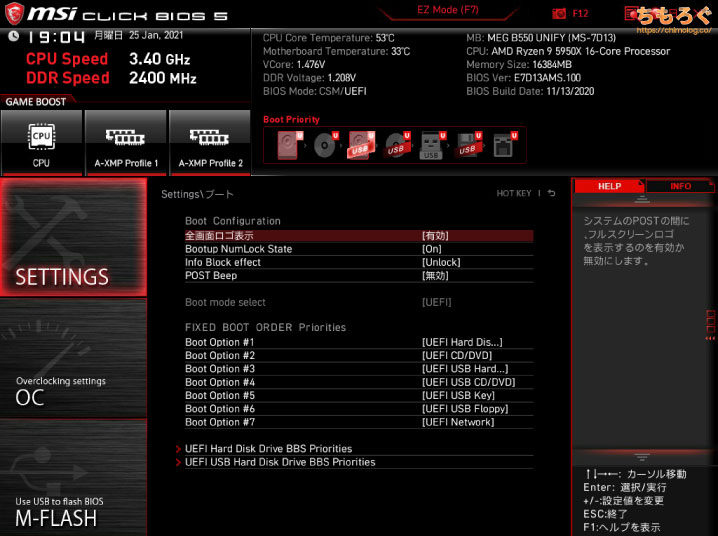Viewport: 718px width, 536px height.
Task: Click the CPU chip icon under GAME BOOST
Action: point(41,136)
